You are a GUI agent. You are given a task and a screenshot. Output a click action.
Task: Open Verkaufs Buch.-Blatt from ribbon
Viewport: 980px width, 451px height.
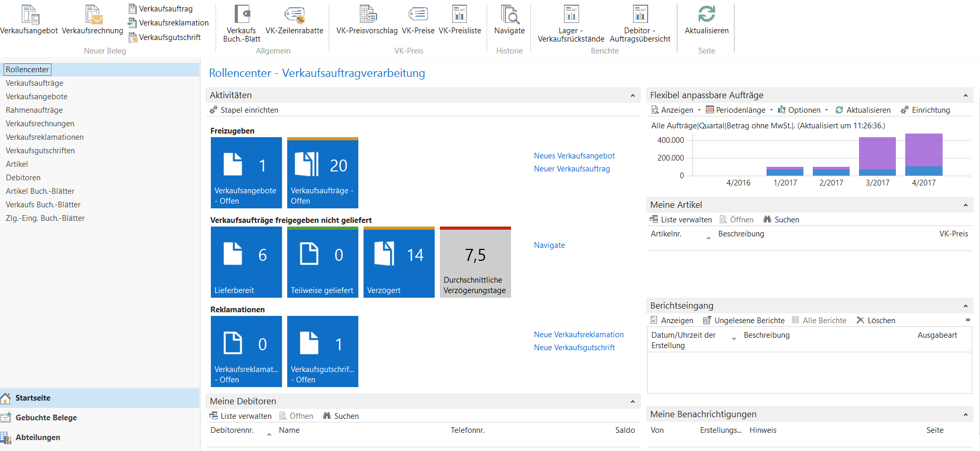(241, 23)
